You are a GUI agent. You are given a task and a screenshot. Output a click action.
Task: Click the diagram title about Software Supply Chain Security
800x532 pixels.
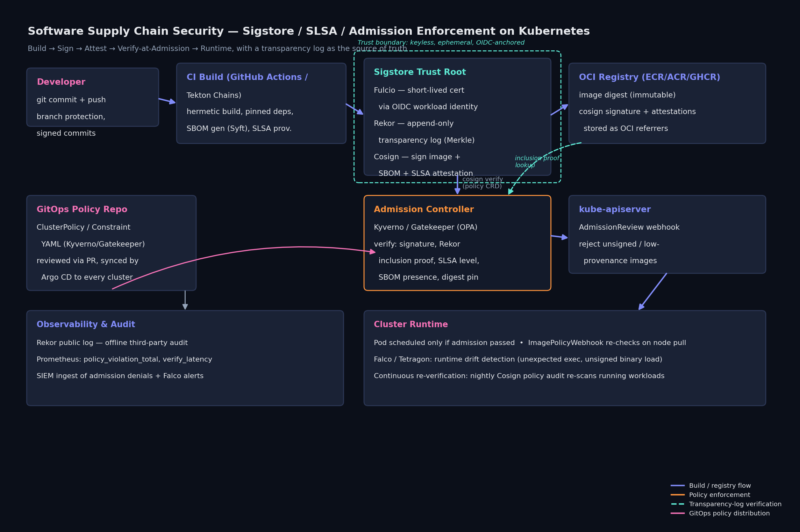tap(309, 31)
